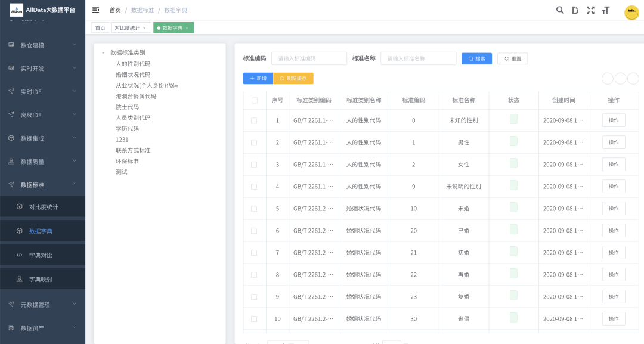Select the checkbox for row 5 未婚

pos(255,209)
